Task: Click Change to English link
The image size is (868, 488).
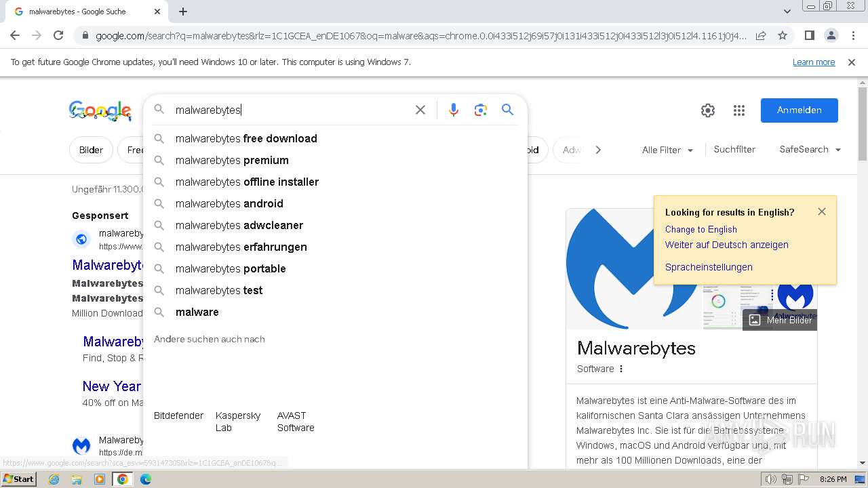Action: (x=701, y=229)
